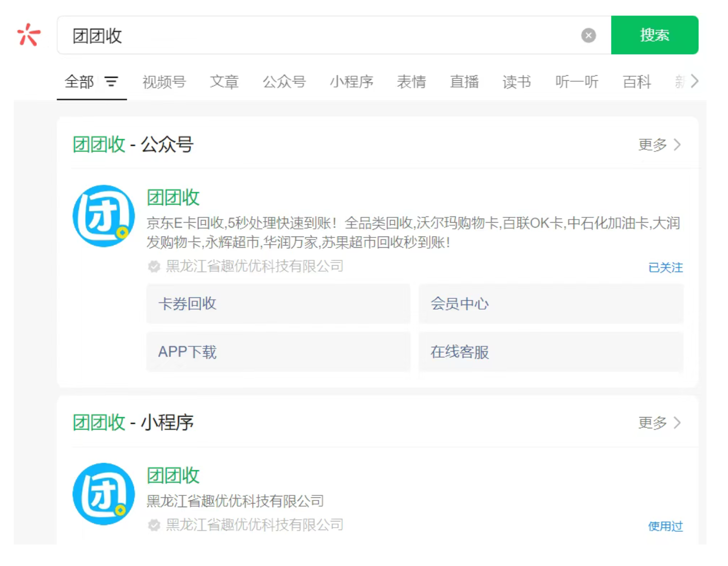728x566 pixels.
Task: Open the 团团收 mini program title link
Action: [173, 475]
